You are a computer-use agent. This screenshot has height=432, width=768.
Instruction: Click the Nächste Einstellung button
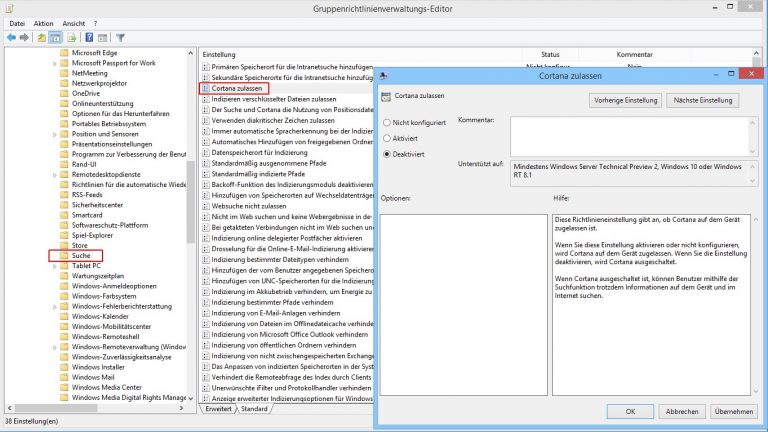[x=703, y=100]
